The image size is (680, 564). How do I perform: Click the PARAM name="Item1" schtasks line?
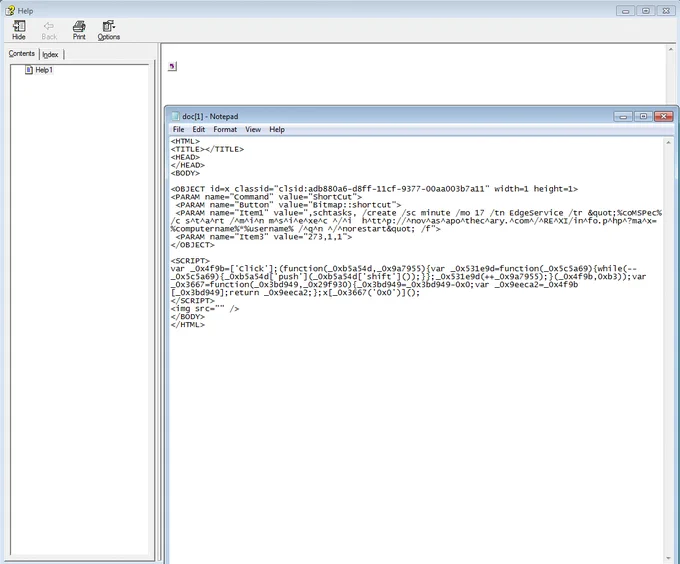(x=418, y=213)
